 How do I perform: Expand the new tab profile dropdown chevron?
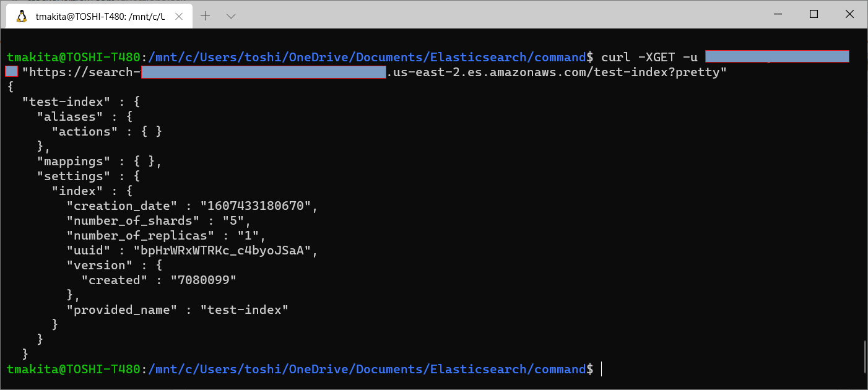[231, 16]
